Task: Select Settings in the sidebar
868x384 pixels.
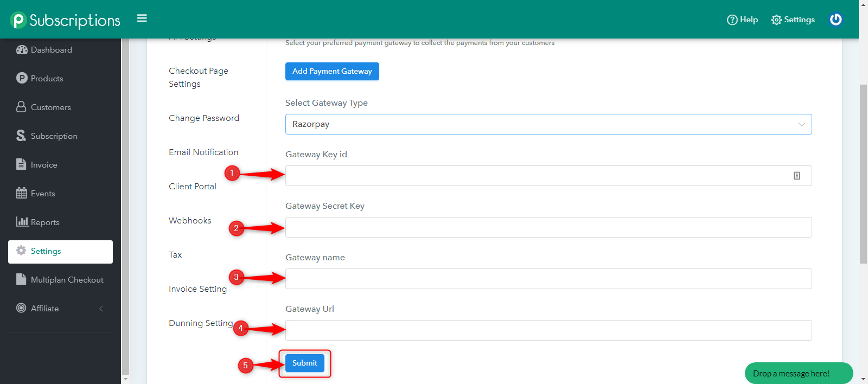Action: tap(60, 252)
